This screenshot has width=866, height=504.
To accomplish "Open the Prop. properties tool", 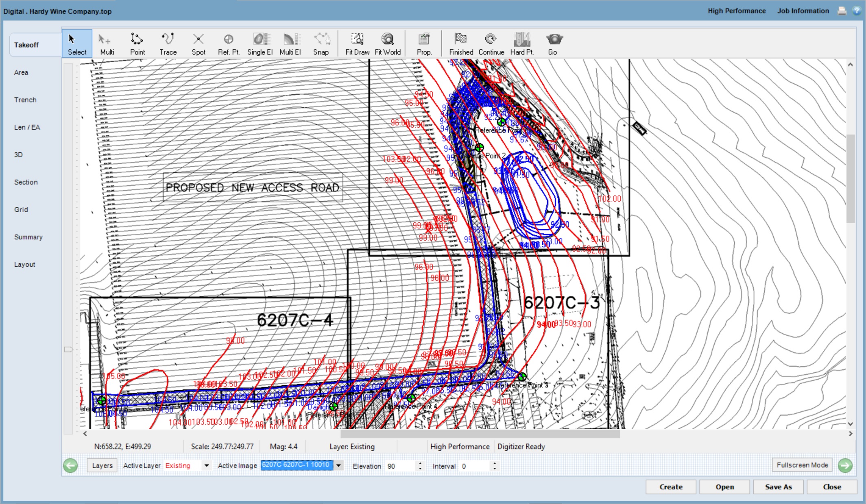I will click(x=424, y=43).
